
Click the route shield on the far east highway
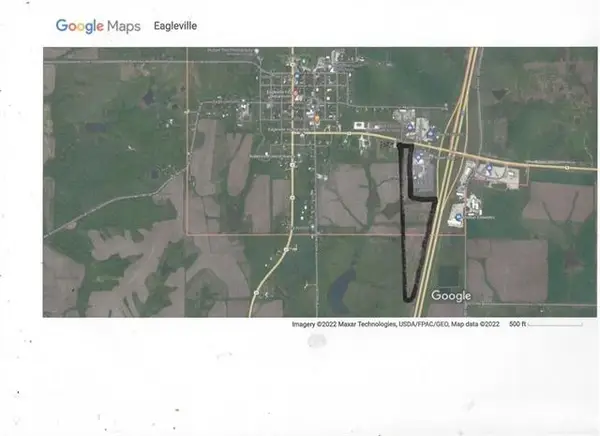(x=567, y=168)
